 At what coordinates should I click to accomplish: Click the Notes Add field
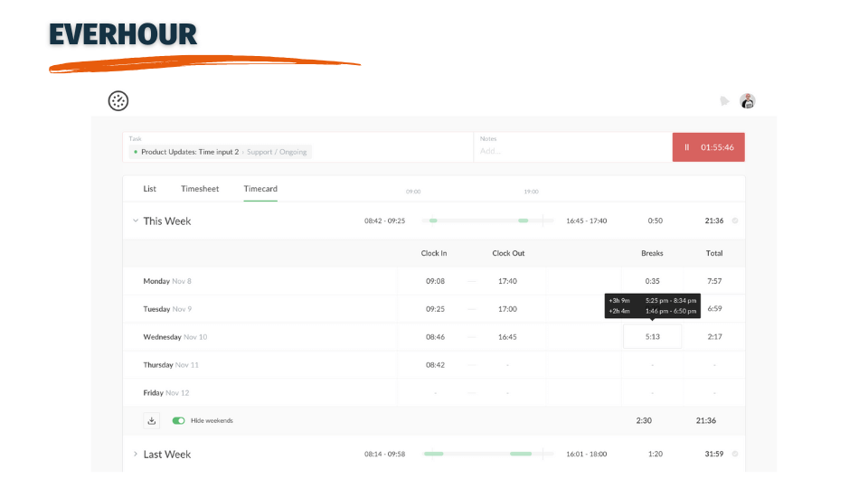[x=573, y=147]
